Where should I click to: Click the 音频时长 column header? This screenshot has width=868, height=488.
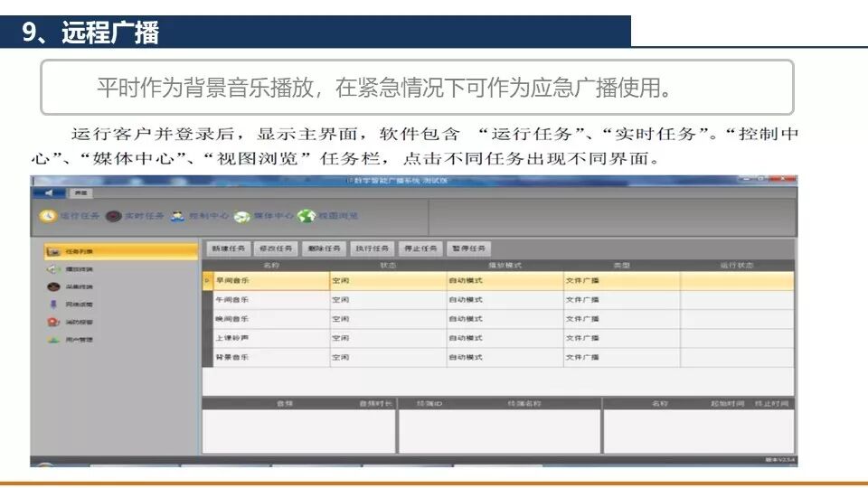tap(375, 404)
